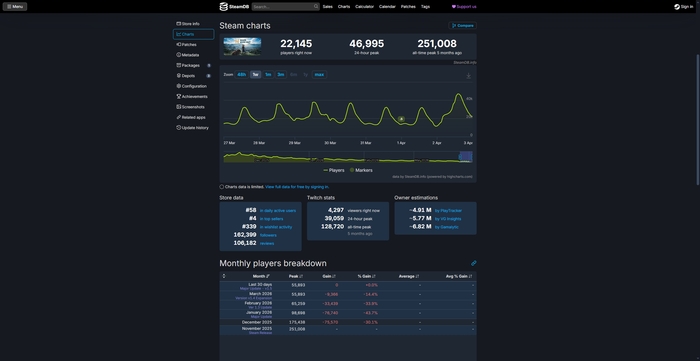This screenshot has height=361, width=700.
Task: Open View full data by signing in link
Action: (297, 187)
